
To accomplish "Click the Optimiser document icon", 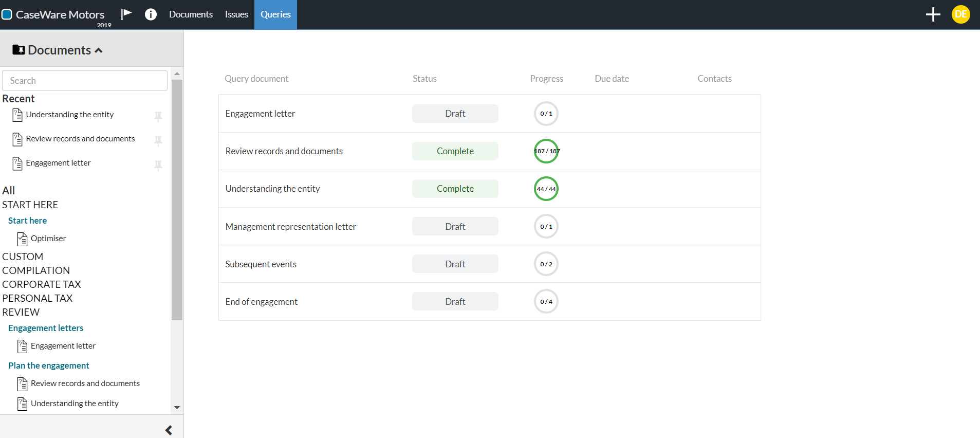I will point(22,239).
